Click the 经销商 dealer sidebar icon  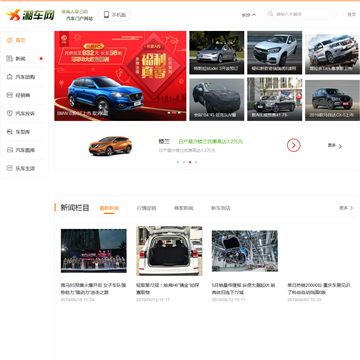pyautogui.click(x=10, y=95)
